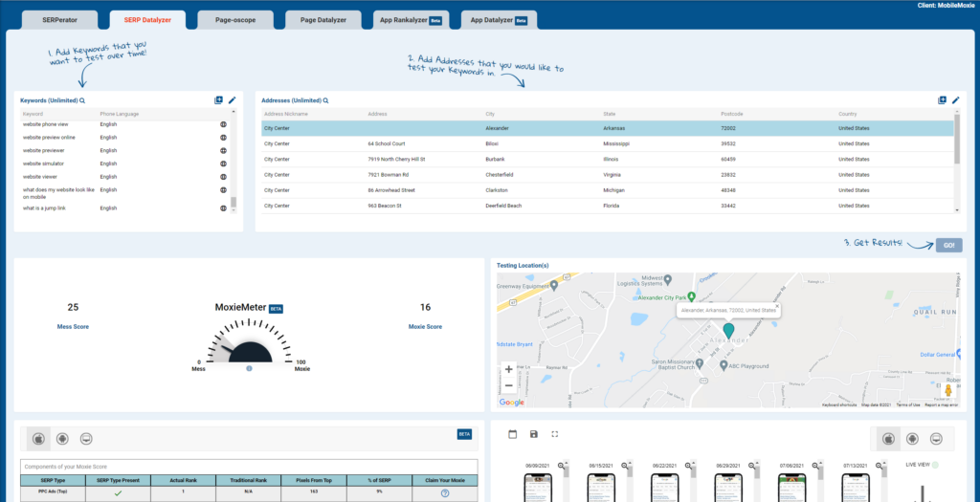Click globe icon for 'website preview online' keyword
Image resolution: width=980 pixels, height=502 pixels.
point(223,138)
